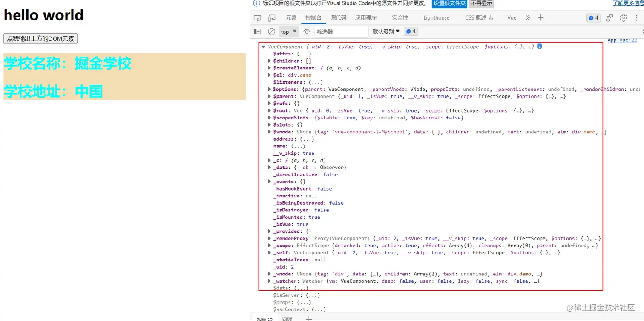
Task: Switch to the 元素 tab
Action: click(291, 18)
